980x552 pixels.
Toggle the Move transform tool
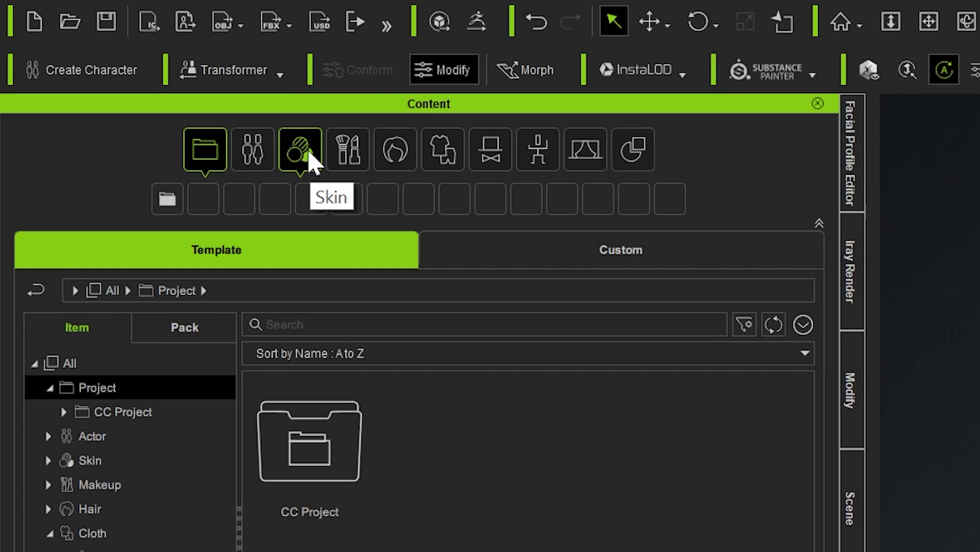coord(654,22)
